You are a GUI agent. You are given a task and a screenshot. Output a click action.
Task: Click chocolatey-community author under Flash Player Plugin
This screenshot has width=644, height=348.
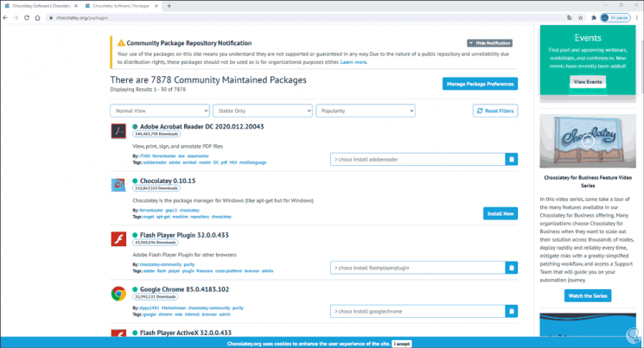click(x=160, y=264)
